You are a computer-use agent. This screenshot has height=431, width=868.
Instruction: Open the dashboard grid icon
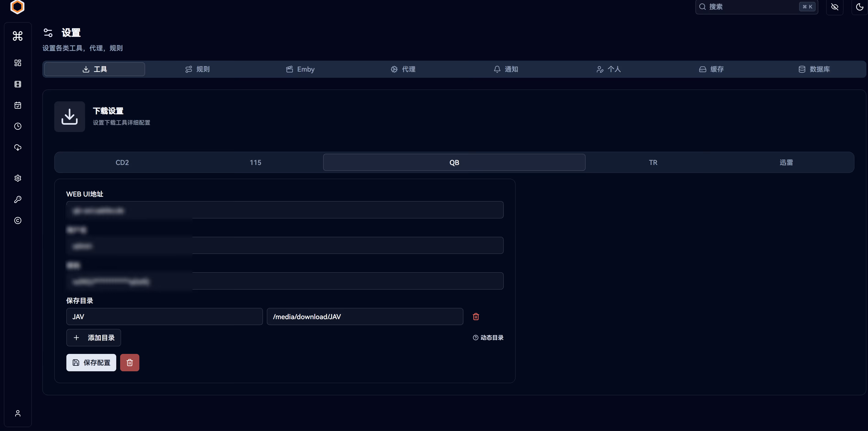pyautogui.click(x=18, y=63)
